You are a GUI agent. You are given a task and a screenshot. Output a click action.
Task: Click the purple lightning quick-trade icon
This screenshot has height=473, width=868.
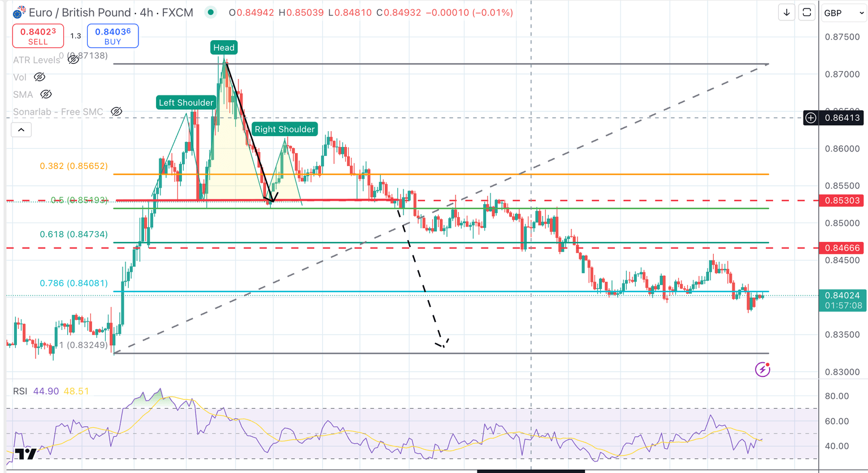pos(763,369)
